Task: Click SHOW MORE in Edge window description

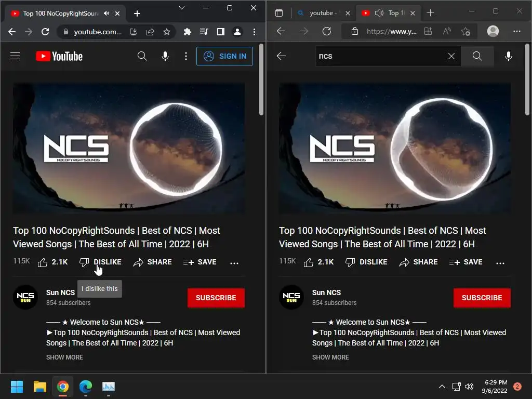Action: coord(330,357)
